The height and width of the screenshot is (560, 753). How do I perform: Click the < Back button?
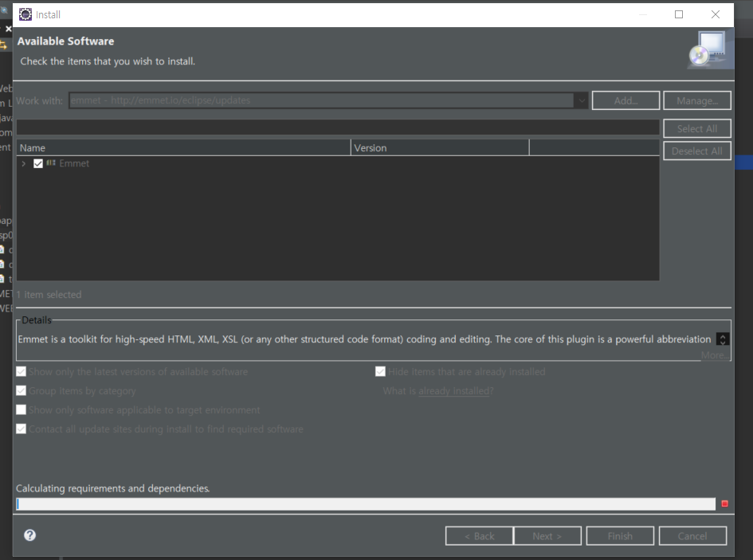coord(479,536)
